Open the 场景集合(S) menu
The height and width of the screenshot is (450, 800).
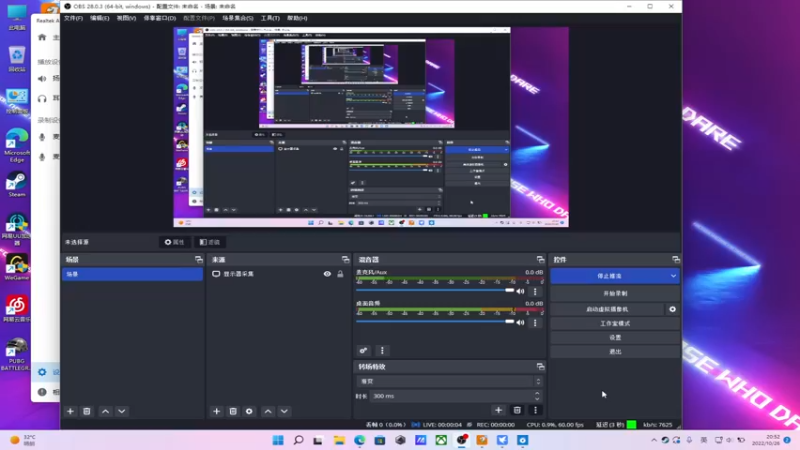tap(238, 18)
